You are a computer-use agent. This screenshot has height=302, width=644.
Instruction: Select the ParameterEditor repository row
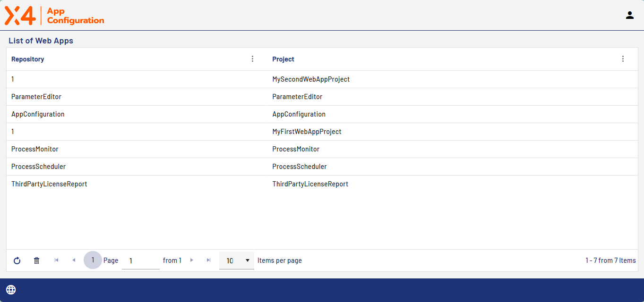pos(36,97)
